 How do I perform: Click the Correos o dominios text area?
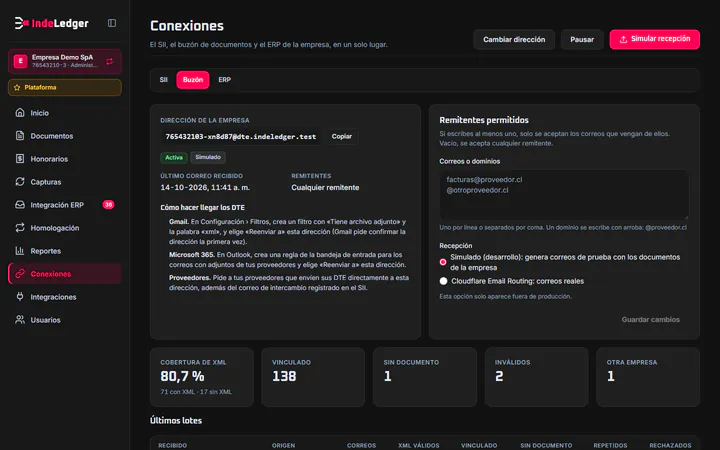564,195
